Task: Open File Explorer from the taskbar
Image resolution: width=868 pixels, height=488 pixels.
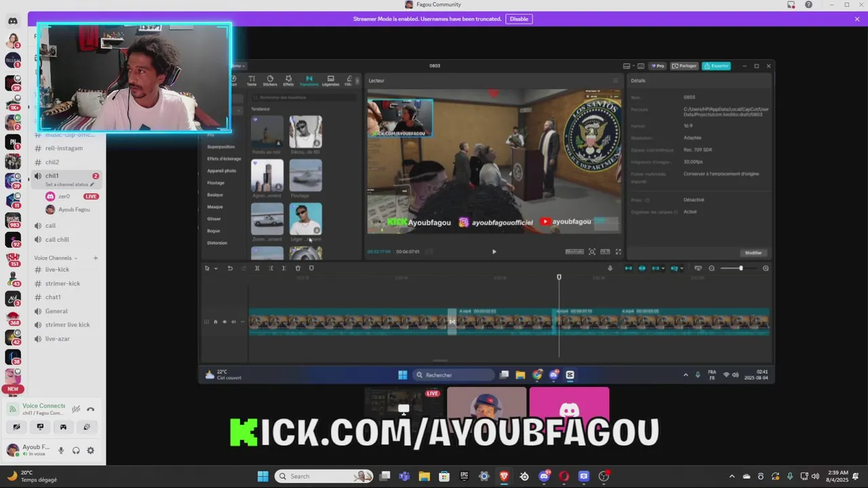Action: coord(424,476)
